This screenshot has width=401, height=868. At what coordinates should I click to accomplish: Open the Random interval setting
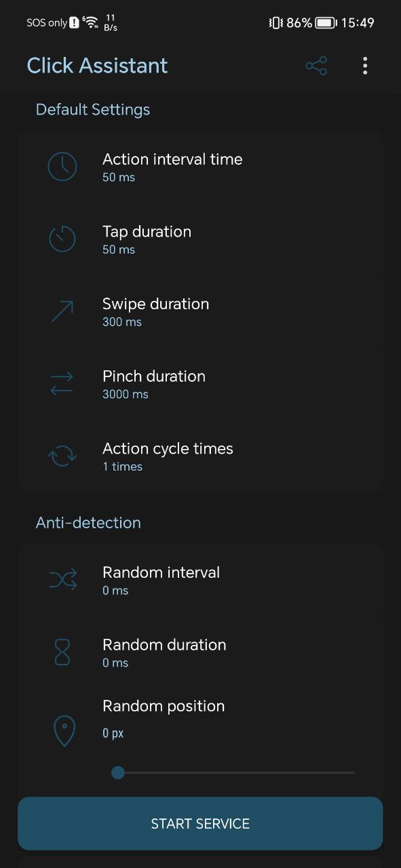(x=200, y=580)
